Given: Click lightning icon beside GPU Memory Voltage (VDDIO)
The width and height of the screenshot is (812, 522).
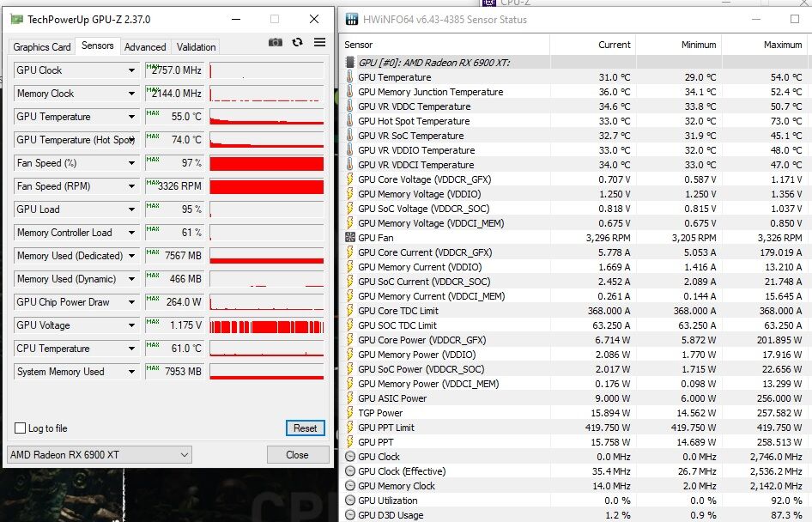Looking at the screenshot, I should (350, 194).
